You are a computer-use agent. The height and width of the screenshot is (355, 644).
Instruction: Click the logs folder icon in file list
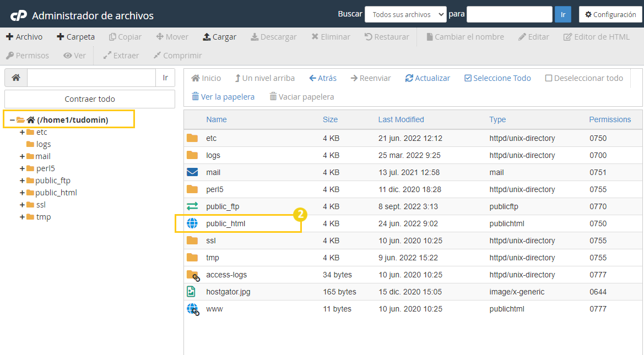pyautogui.click(x=192, y=155)
